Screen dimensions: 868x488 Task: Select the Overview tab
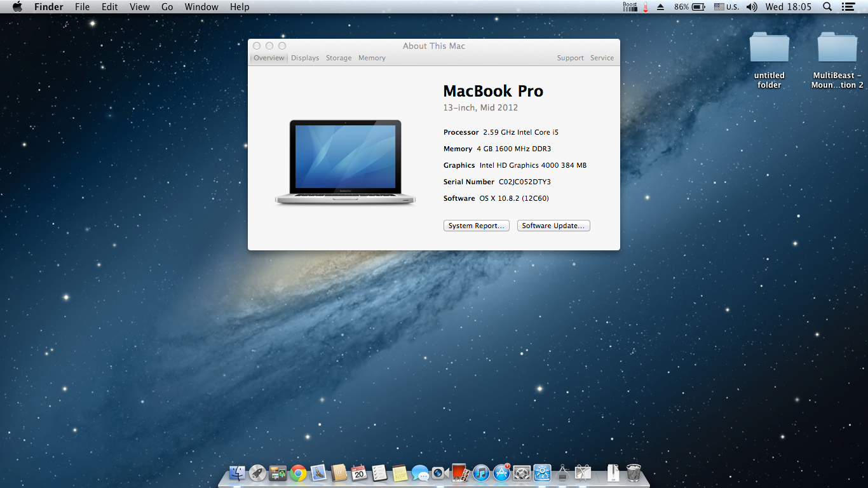click(269, 58)
